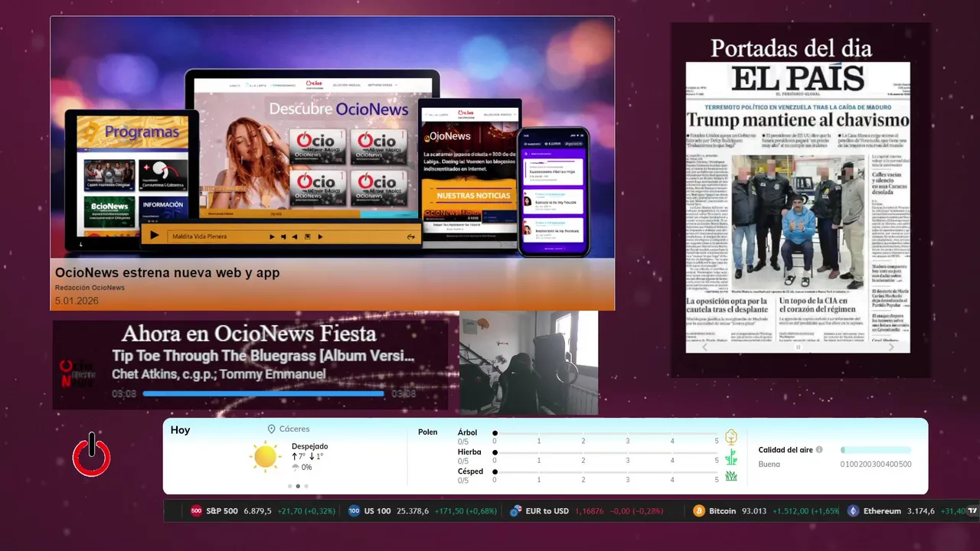Open the Descubre OcioNews article image

click(x=332, y=138)
